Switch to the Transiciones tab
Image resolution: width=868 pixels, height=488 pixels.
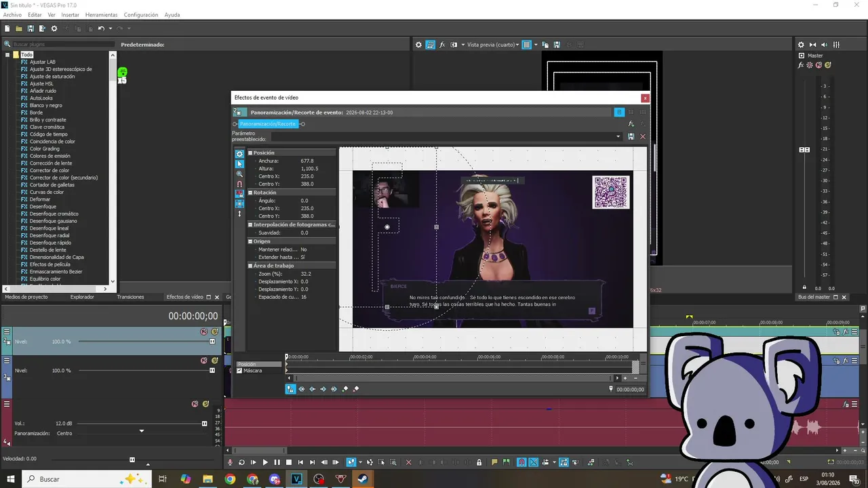tap(130, 297)
